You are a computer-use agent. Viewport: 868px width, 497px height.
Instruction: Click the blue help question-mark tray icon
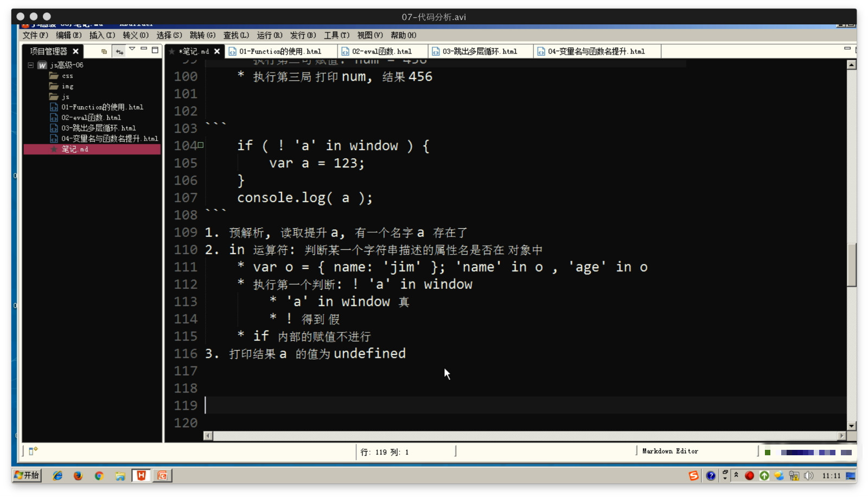pyautogui.click(x=711, y=476)
